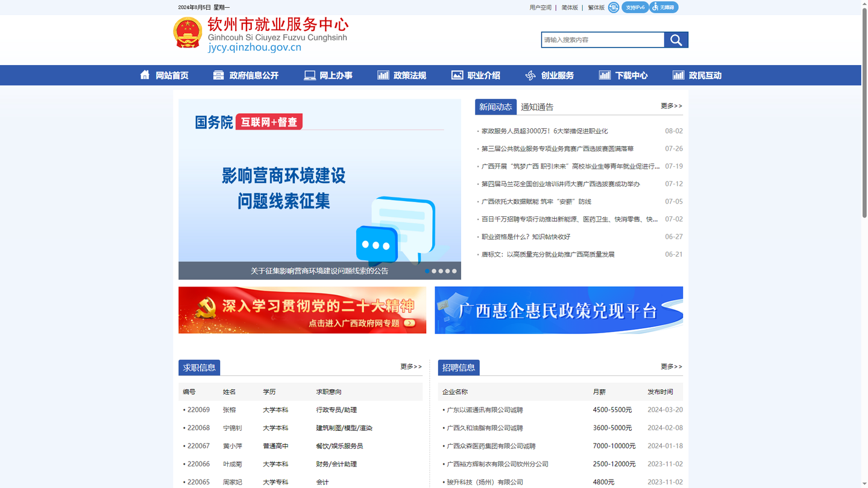Open the 无障碍 accessibility button
The image size is (868, 488).
[664, 7]
